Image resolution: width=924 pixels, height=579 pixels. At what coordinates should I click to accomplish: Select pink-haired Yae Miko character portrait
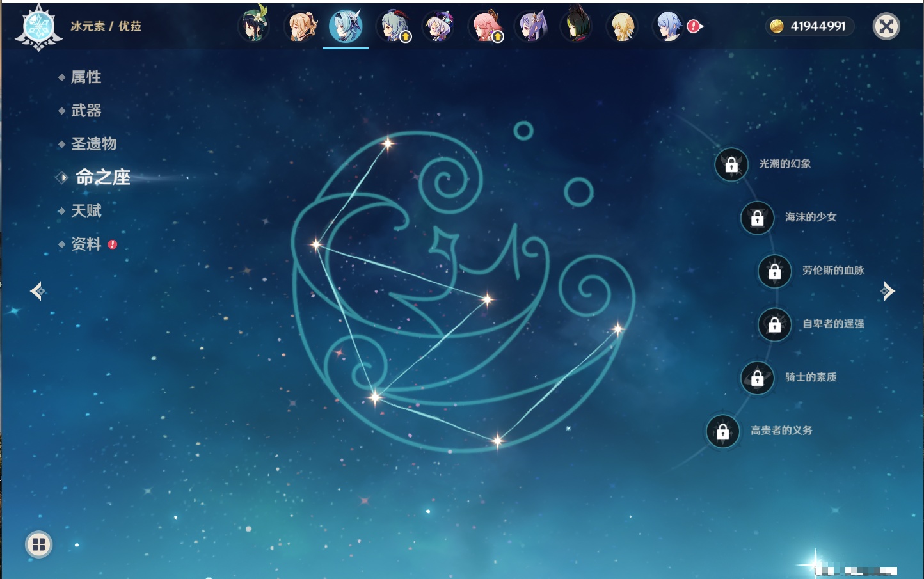(x=487, y=26)
